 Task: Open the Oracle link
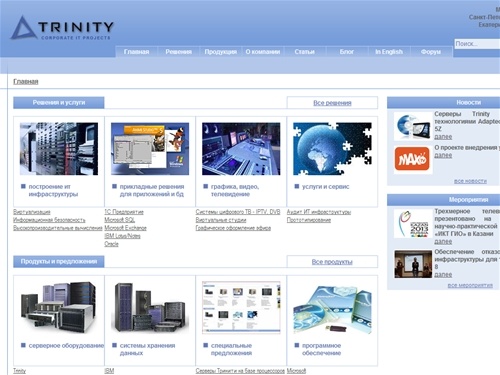pyautogui.click(x=111, y=244)
